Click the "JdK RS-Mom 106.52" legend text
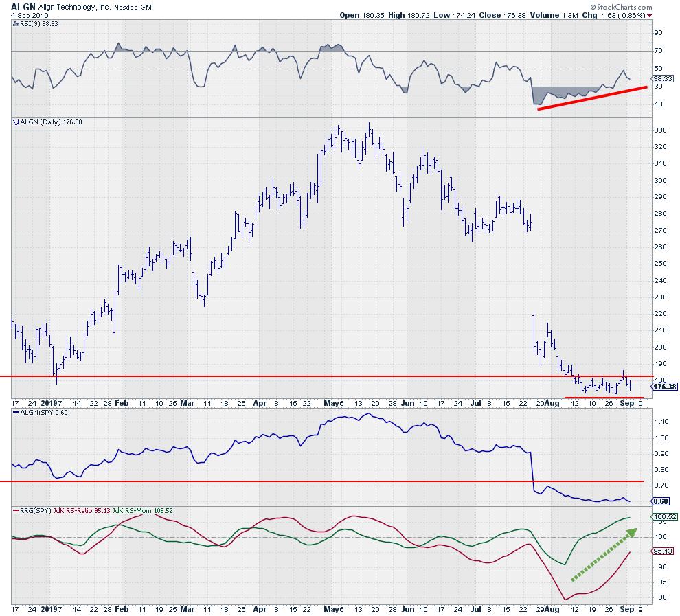 tap(143, 511)
